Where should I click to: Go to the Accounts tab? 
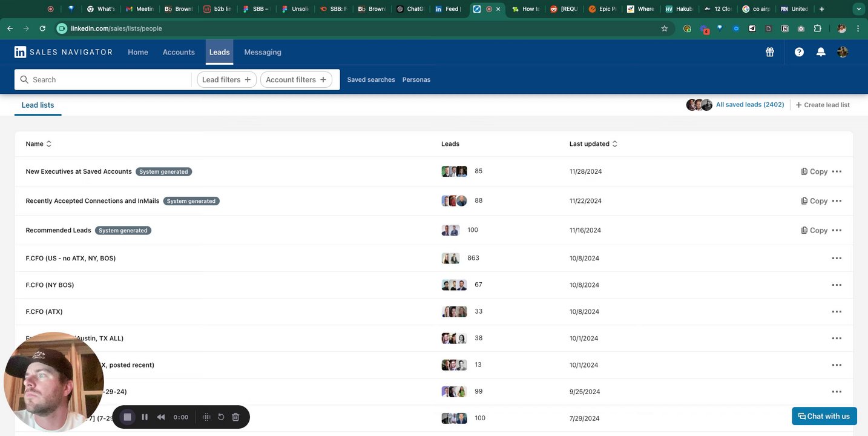[x=179, y=52]
